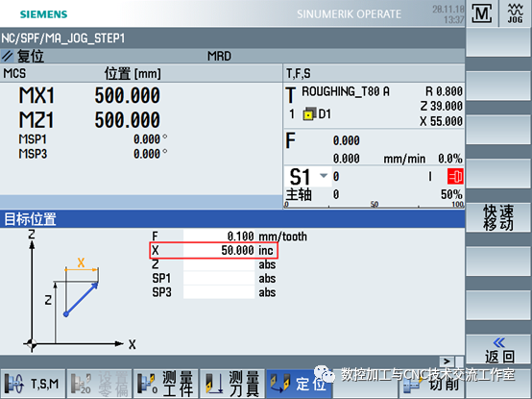The image size is (532, 399).
Task: Select the 设置零偏 softkey
Action: point(99,384)
